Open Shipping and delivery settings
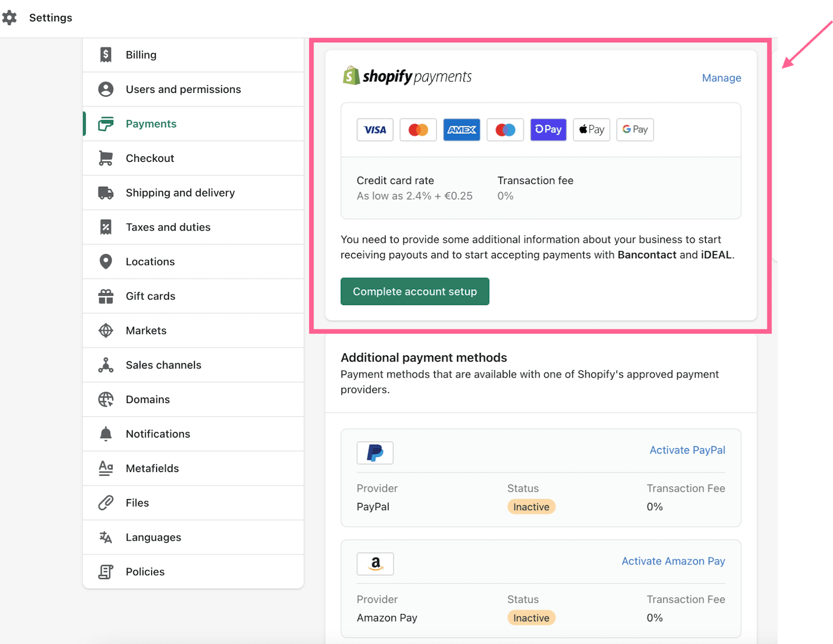Screen dimensions: 833x644 tap(193, 193)
